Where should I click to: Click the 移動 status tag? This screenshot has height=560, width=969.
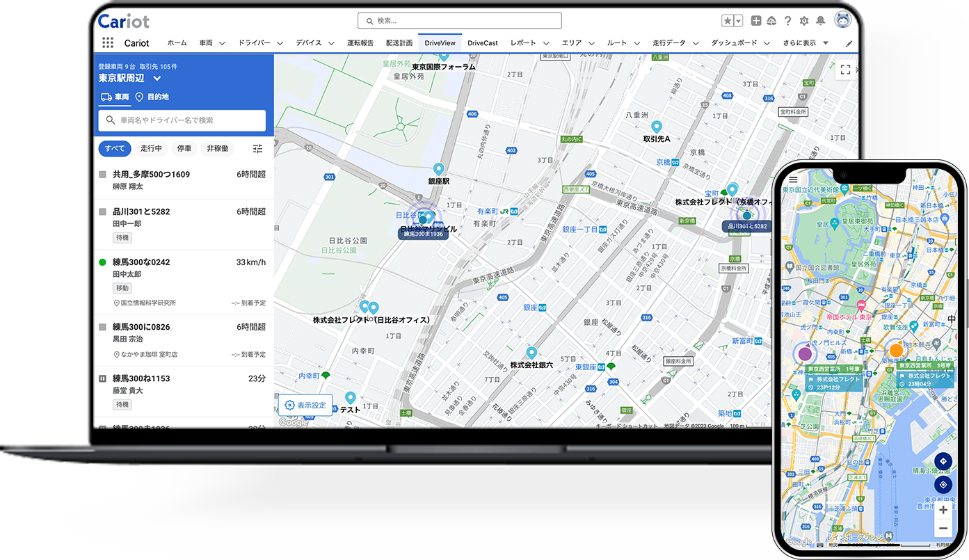click(122, 288)
